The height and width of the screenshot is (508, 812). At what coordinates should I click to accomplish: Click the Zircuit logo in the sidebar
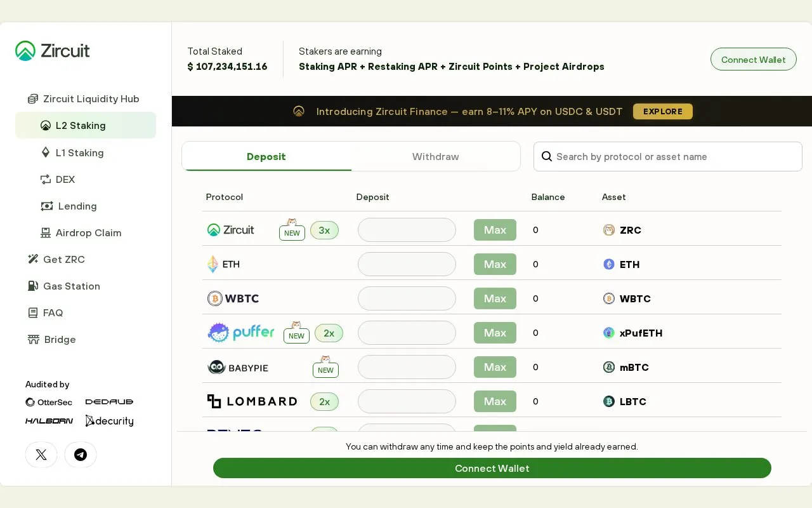[x=53, y=51]
